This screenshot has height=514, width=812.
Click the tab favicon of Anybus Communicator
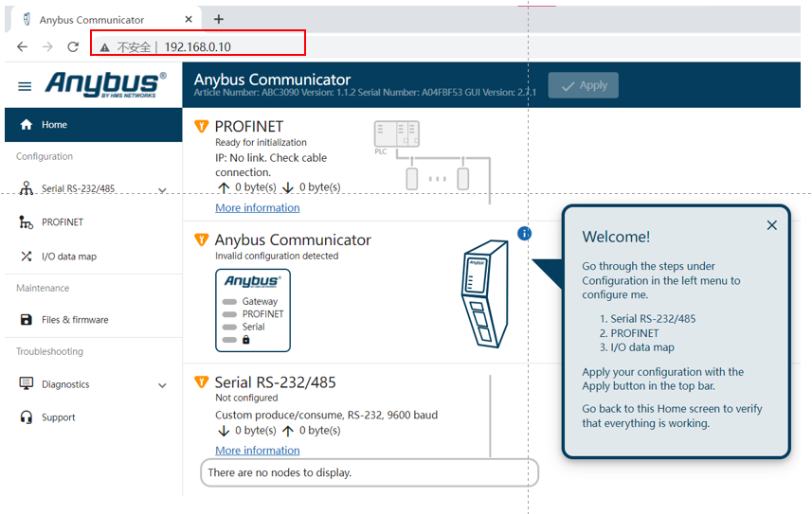tap(27, 19)
